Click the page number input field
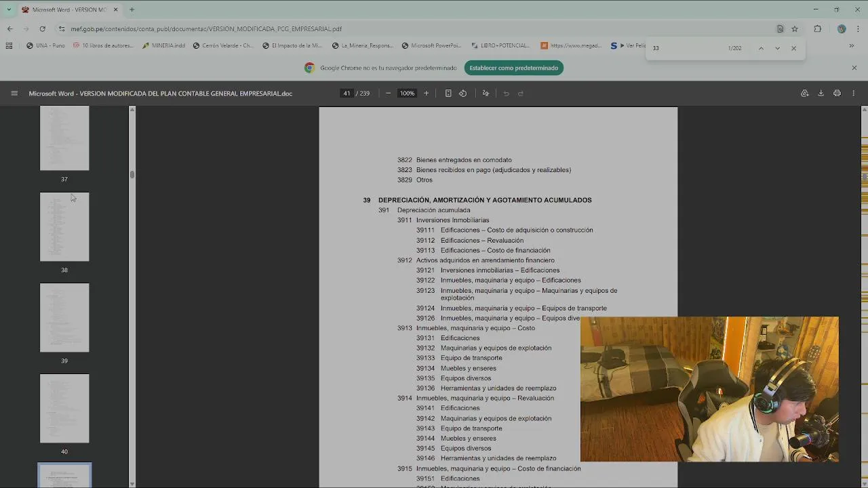This screenshot has width=868, height=488. point(347,94)
